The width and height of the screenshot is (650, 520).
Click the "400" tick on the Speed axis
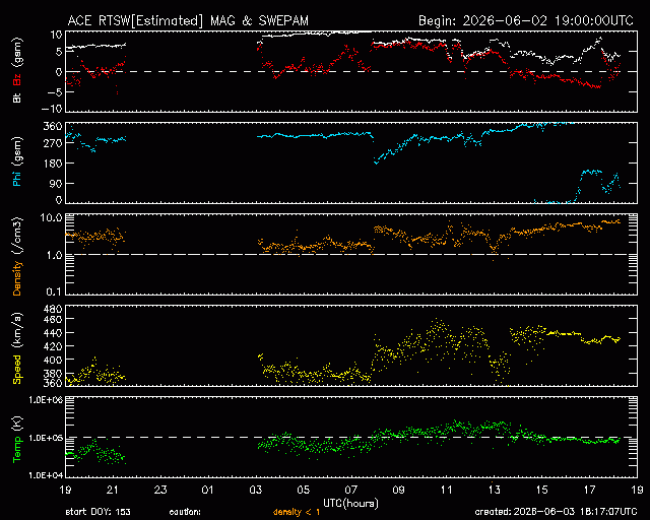[54, 360]
